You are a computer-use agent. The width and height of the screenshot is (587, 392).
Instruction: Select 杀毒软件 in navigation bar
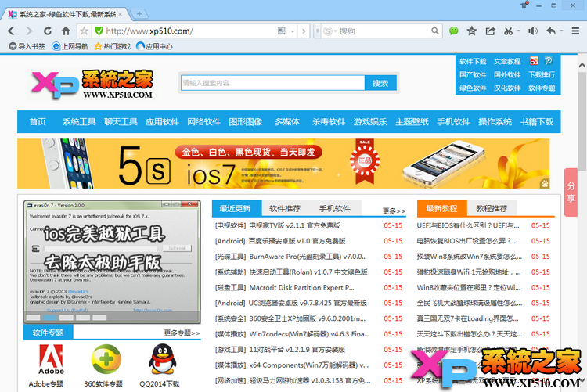pos(329,122)
